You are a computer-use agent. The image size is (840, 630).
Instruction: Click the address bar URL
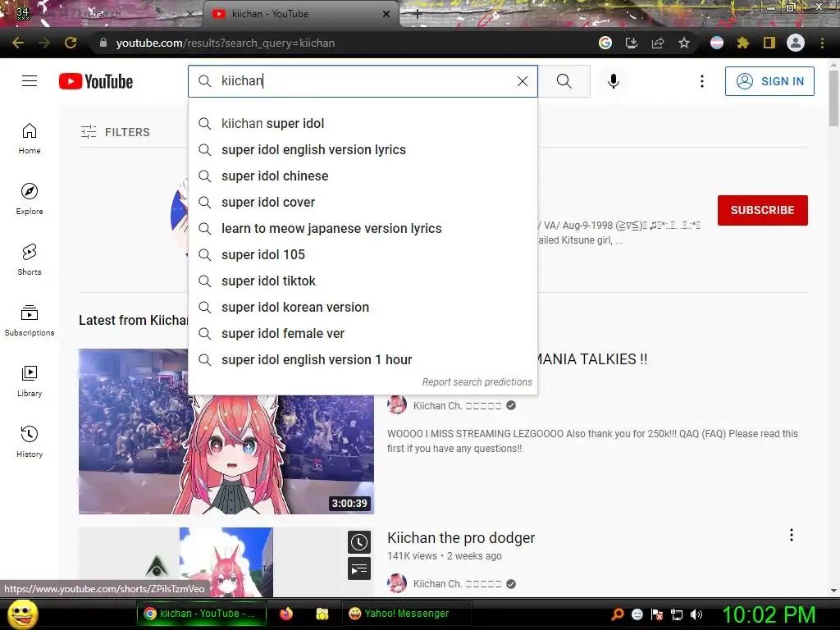pos(225,43)
